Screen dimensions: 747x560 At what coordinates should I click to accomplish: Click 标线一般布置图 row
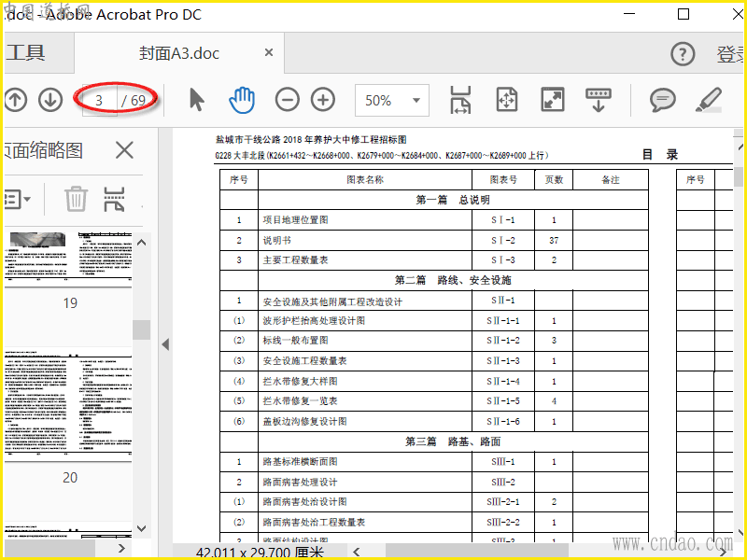pyautogui.click(x=434, y=341)
